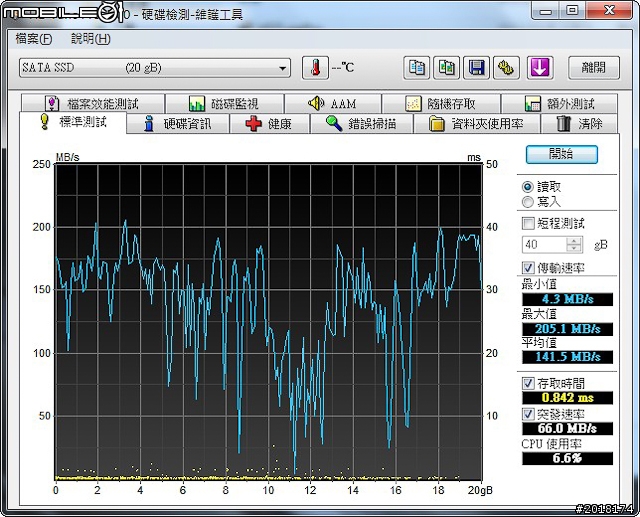Image resolution: width=640 pixels, height=517 pixels.
Task: Click the 205.1 MB/s maximum value
Action: click(x=567, y=329)
